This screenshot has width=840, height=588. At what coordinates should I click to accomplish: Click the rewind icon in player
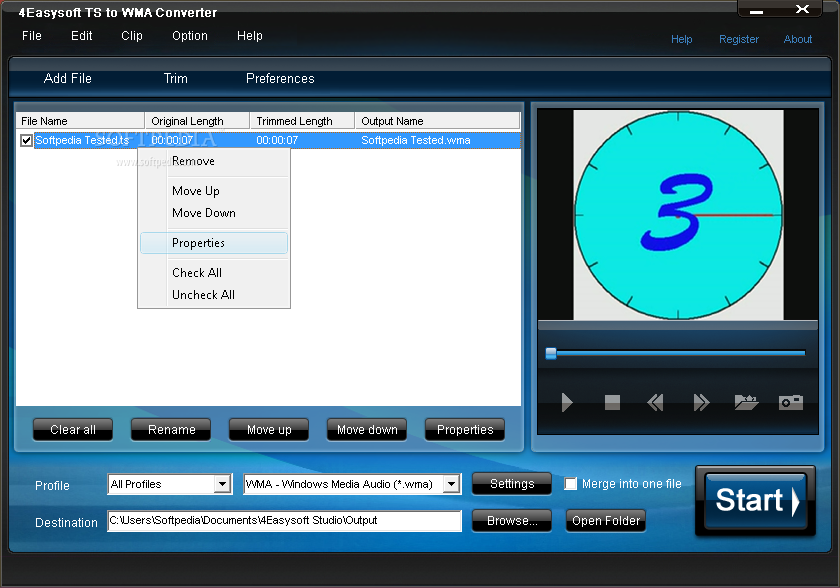click(x=655, y=402)
